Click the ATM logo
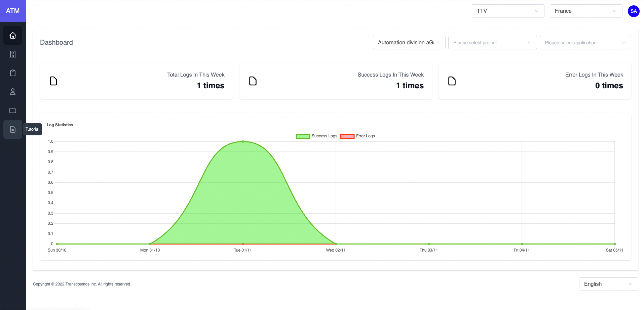Image resolution: width=644 pixels, height=310 pixels. click(x=13, y=11)
